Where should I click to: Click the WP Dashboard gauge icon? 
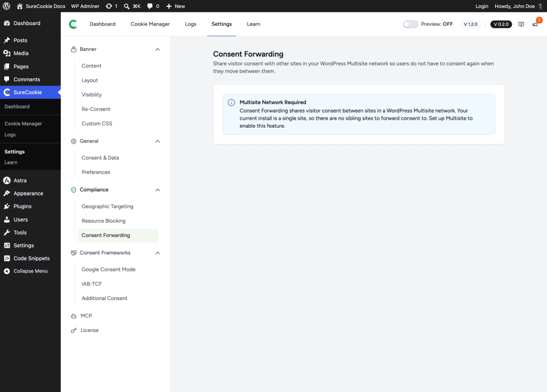pyautogui.click(x=6, y=23)
